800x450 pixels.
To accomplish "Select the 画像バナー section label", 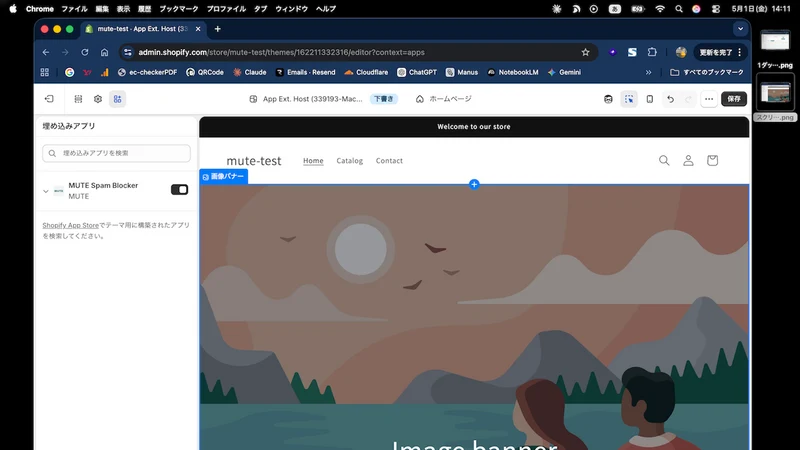I will pos(223,177).
